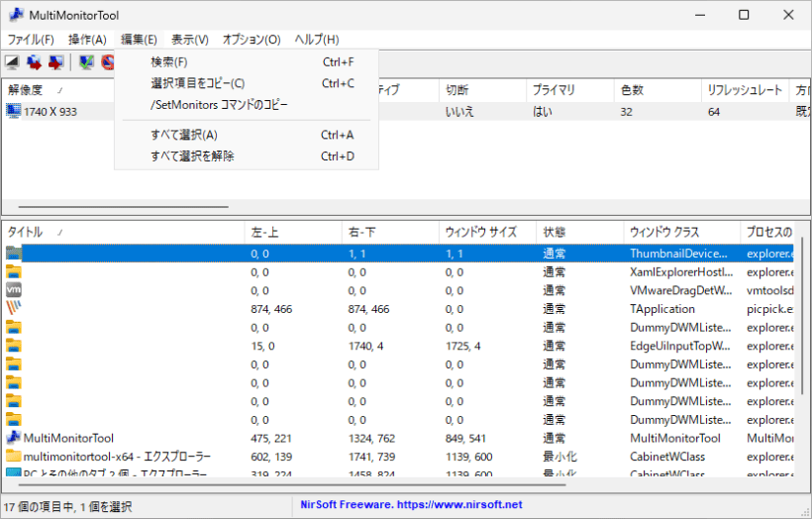Sort windows by タイトル column header
The height and width of the screenshot is (519, 812).
(123, 232)
